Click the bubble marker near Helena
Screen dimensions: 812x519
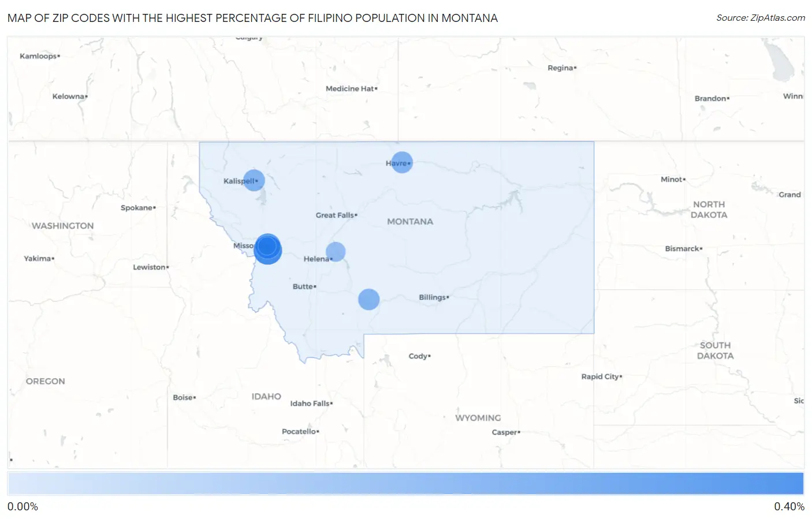(x=336, y=252)
